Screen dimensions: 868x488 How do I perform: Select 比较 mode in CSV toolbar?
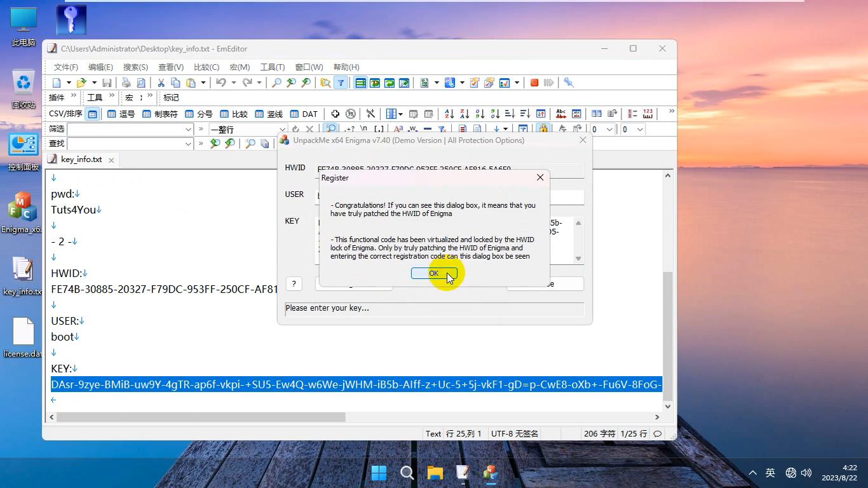tap(233, 114)
